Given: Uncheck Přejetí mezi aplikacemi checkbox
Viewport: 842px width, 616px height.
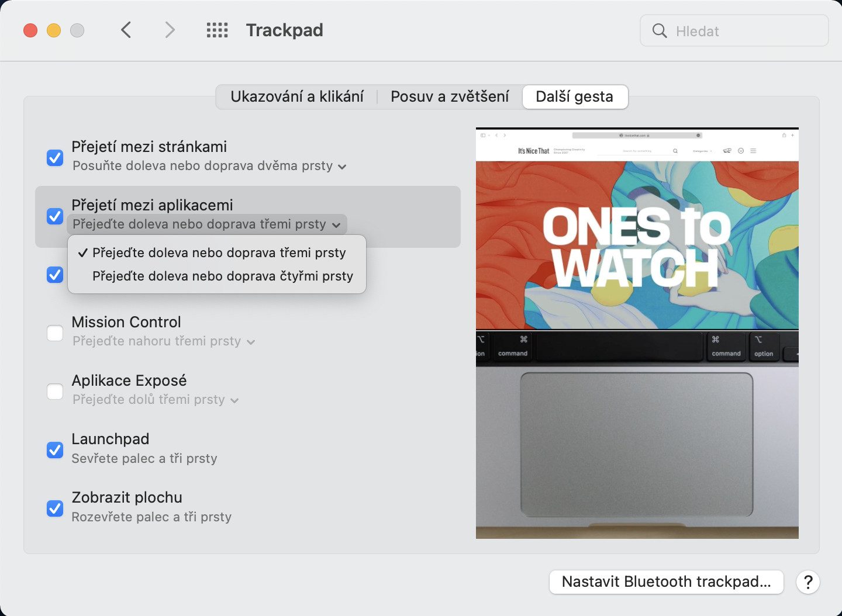Looking at the screenshot, I should coord(55,216).
